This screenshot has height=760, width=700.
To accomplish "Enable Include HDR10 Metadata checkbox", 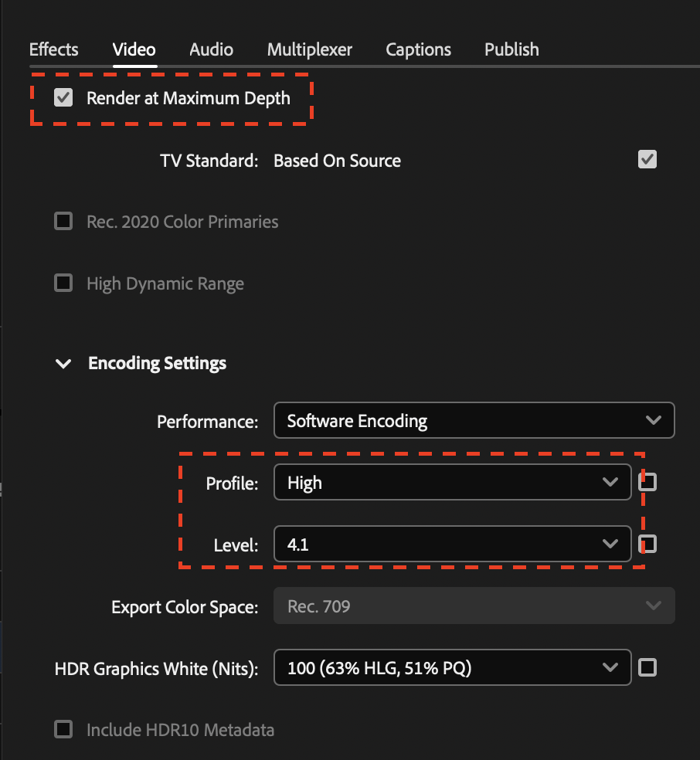I will coord(63,729).
